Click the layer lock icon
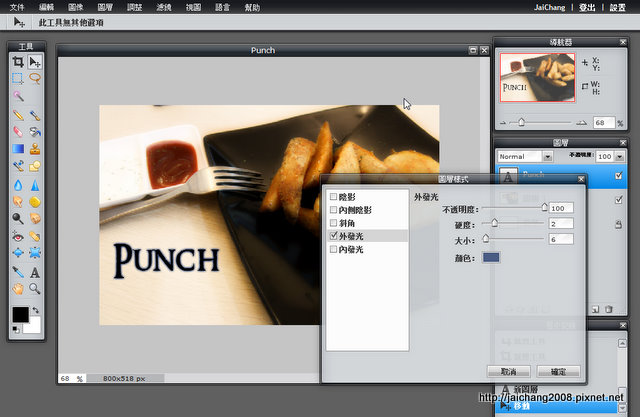Screen dimensions: 640x417 coord(618,224)
